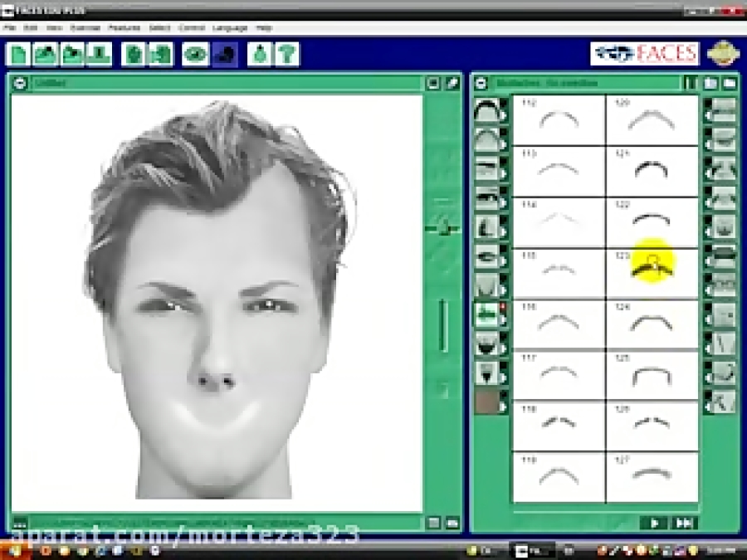The image size is (747, 560).
Task: Open Help via the question mark toolbar icon
Action: [286, 52]
